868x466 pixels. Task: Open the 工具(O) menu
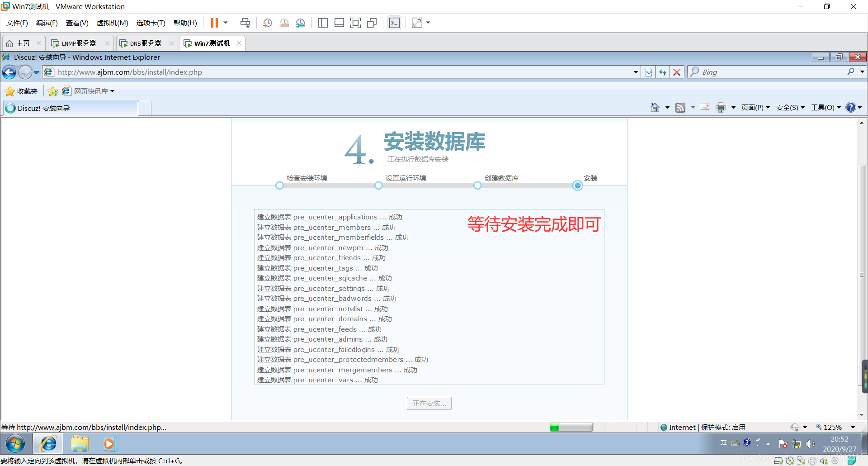pos(826,107)
